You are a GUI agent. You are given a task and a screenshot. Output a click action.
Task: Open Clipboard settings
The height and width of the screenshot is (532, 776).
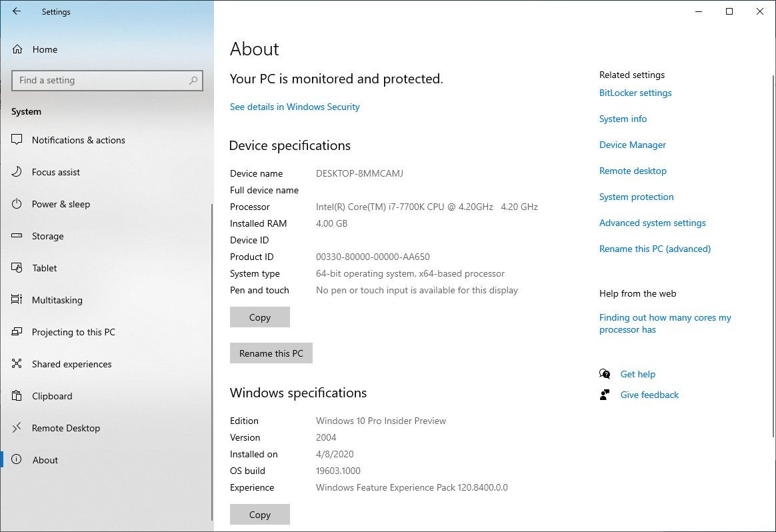click(x=52, y=396)
